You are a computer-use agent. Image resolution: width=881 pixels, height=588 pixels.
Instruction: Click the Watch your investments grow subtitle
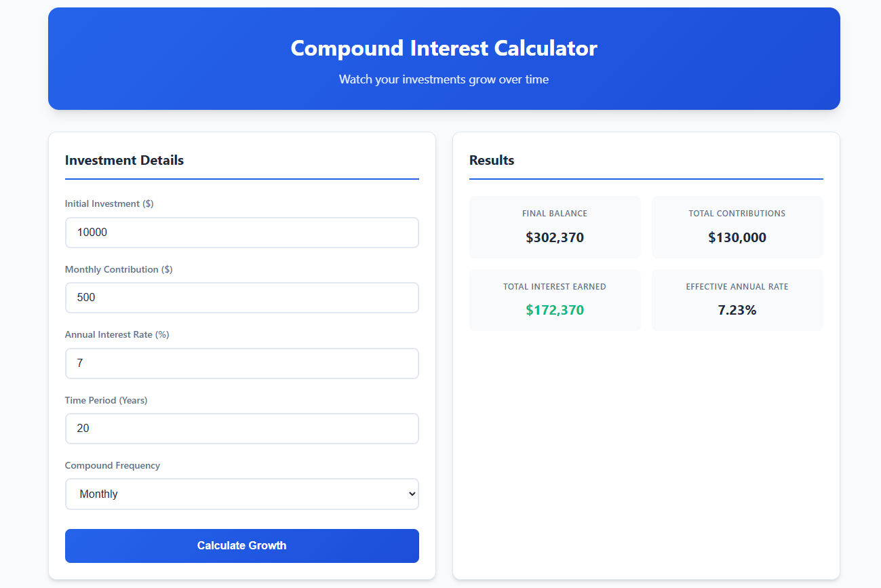444,79
